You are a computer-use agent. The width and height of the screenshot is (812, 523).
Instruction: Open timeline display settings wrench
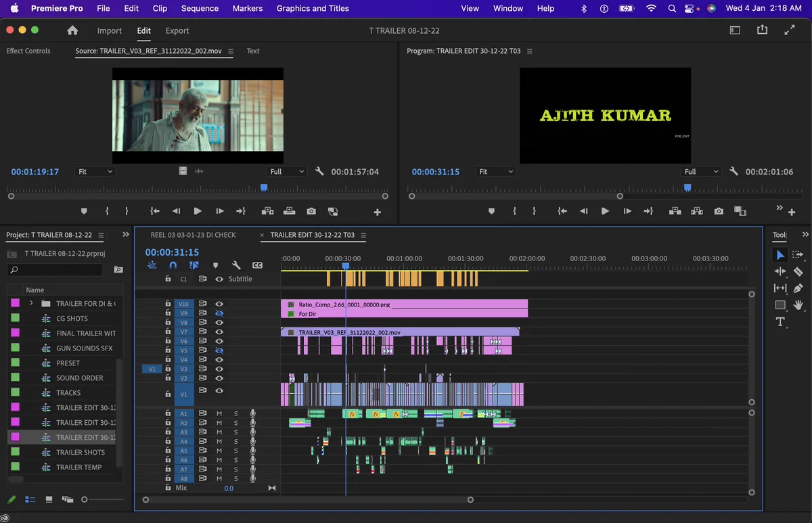tap(236, 265)
